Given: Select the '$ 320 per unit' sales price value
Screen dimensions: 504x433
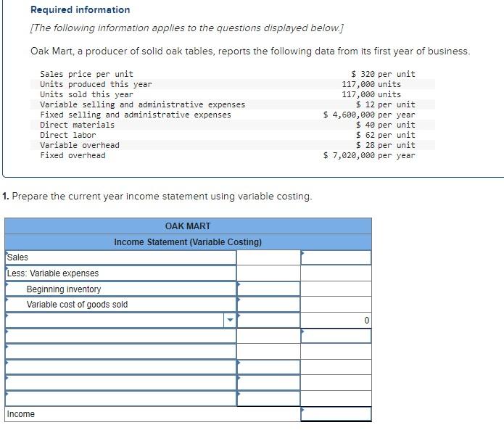Looking at the screenshot, I should click(x=383, y=74).
